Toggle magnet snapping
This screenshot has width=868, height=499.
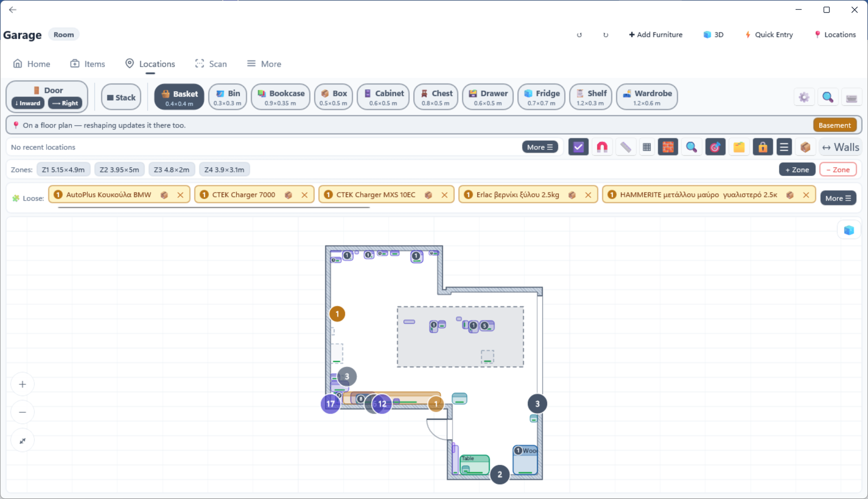602,147
